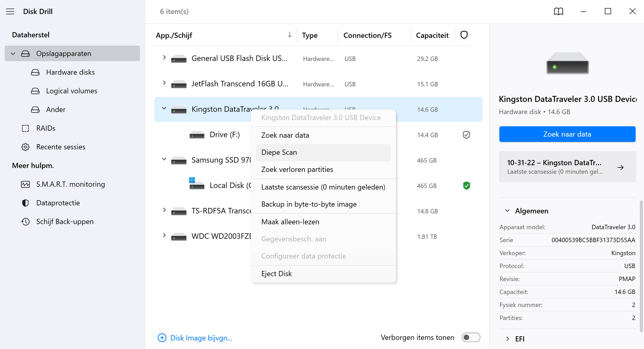Screen dimensions: 644x349
Task: Click green shield on Local Disk row
Action: pyautogui.click(x=466, y=186)
